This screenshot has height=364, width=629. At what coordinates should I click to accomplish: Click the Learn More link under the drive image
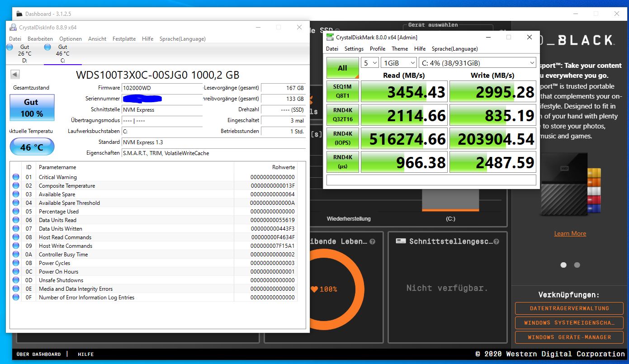(570, 233)
